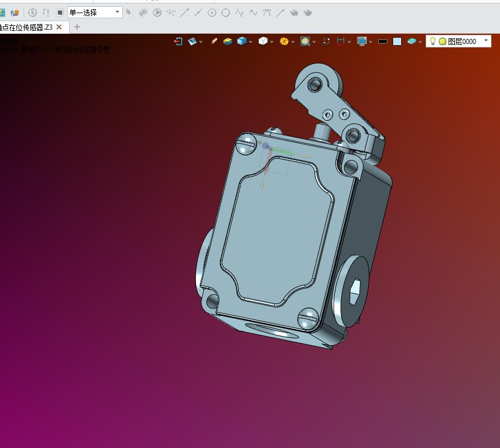
Task: Click the red dotted points snap icon
Action: [326, 41]
